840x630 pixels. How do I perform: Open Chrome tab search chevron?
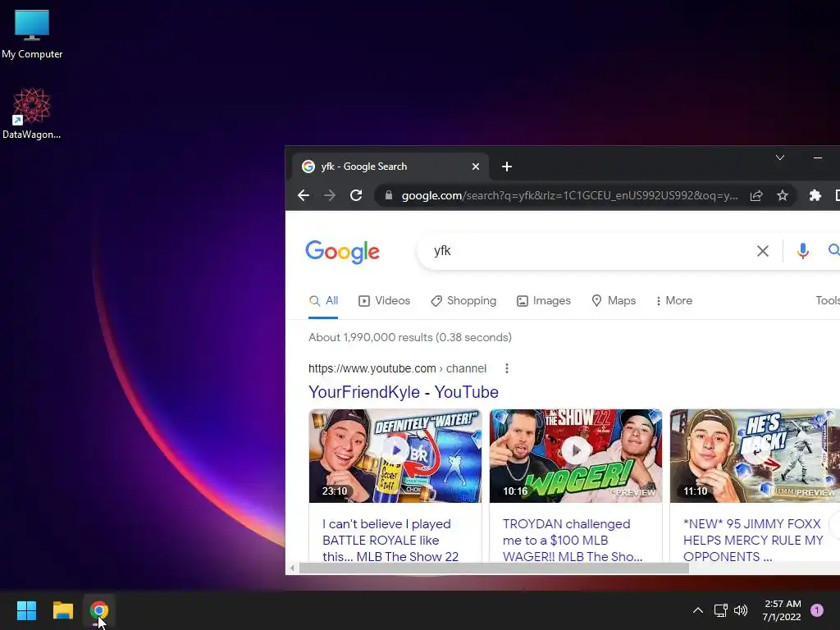point(780,157)
